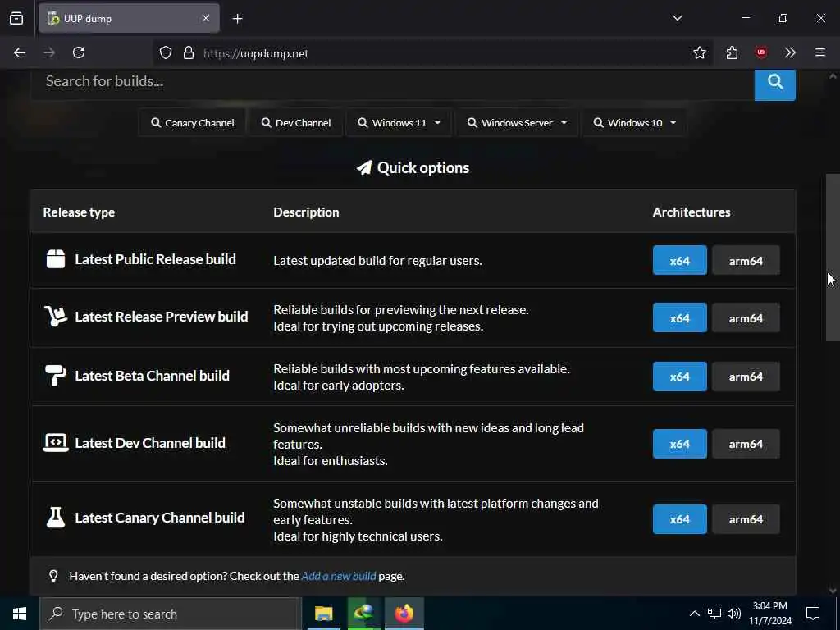
Task: View site security padlock info
Action: [x=188, y=53]
